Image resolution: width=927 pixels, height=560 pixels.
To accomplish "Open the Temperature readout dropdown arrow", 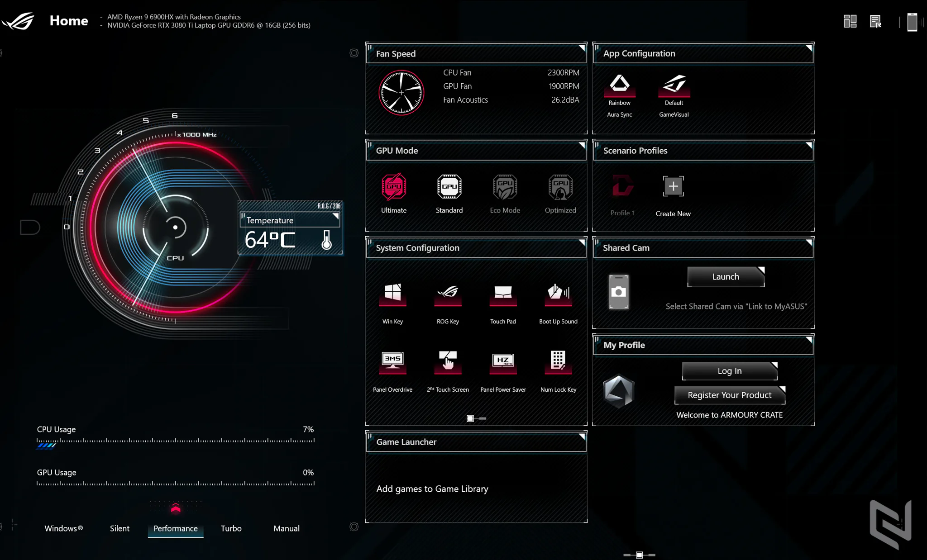I will coord(336,216).
